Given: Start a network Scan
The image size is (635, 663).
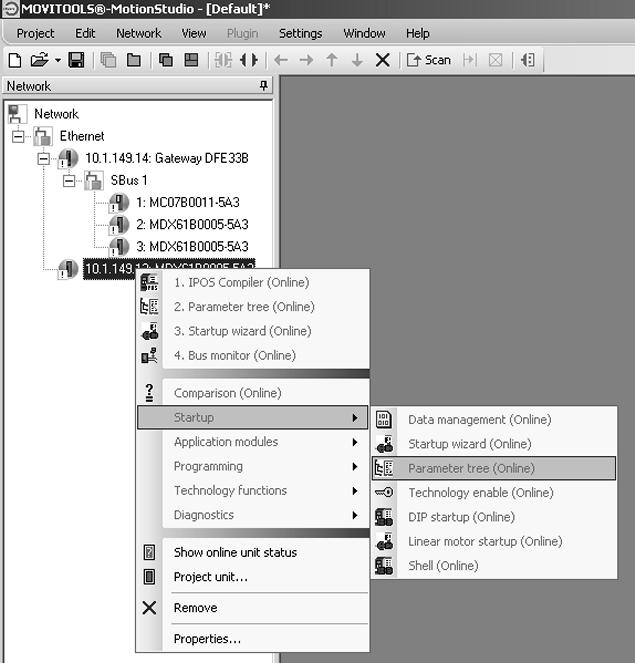Looking at the screenshot, I should (x=429, y=60).
